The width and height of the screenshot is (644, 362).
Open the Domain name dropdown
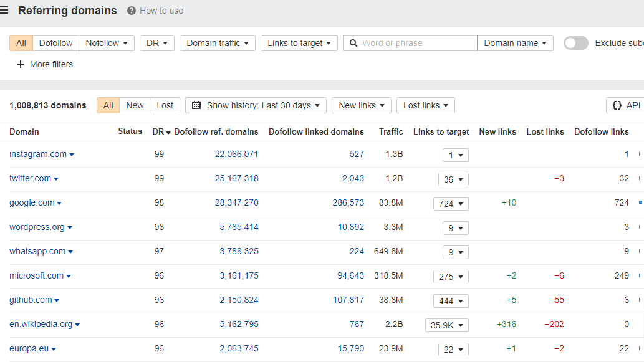[515, 43]
